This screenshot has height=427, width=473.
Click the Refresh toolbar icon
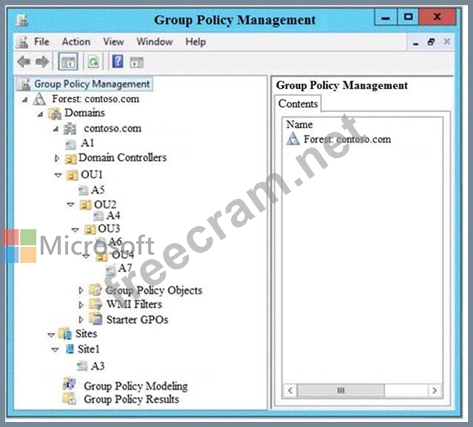tap(93, 62)
